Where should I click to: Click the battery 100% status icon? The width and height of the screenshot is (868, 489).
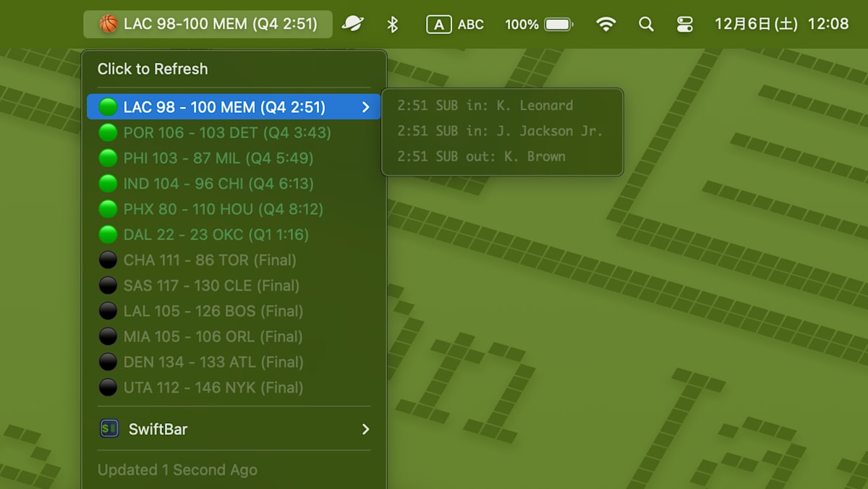(x=539, y=24)
